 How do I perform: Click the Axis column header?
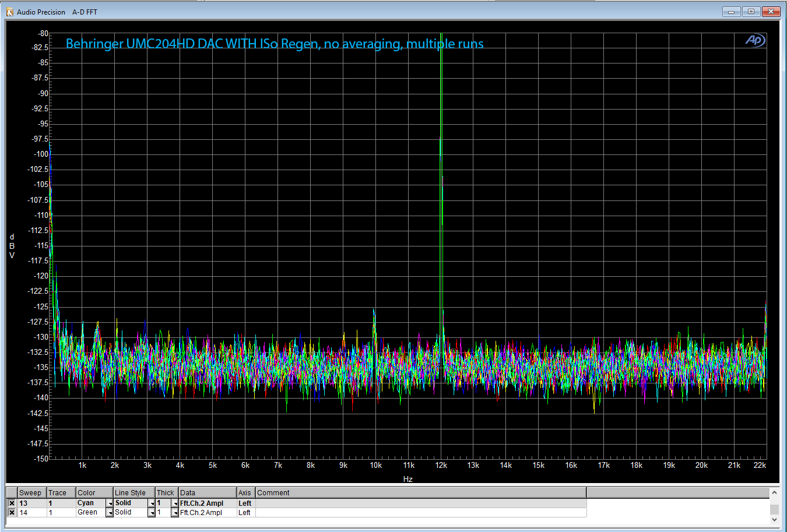[246, 493]
